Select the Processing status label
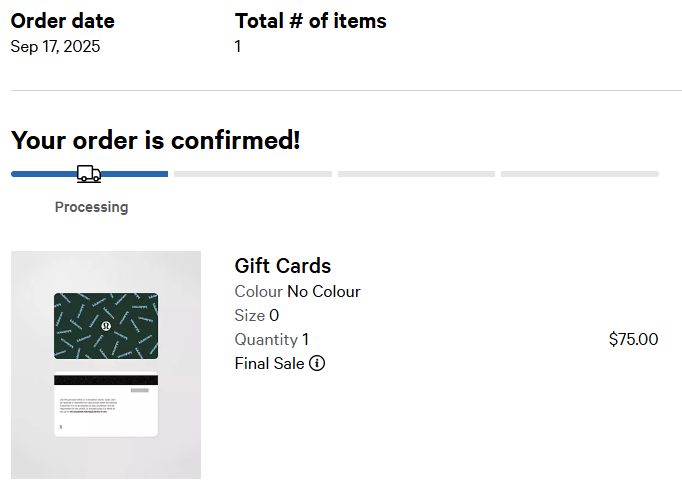 click(x=91, y=207)
